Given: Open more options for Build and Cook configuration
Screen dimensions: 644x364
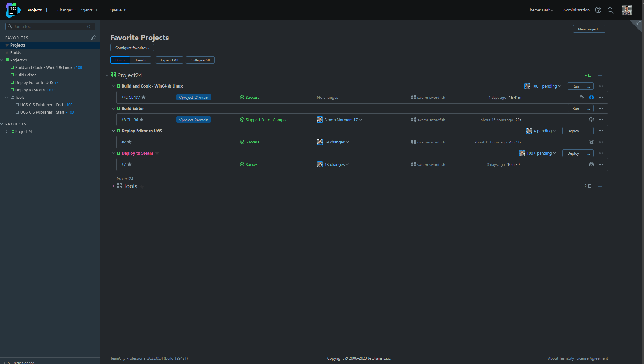Looking at the screenshot, I should (x=600, y=86).
